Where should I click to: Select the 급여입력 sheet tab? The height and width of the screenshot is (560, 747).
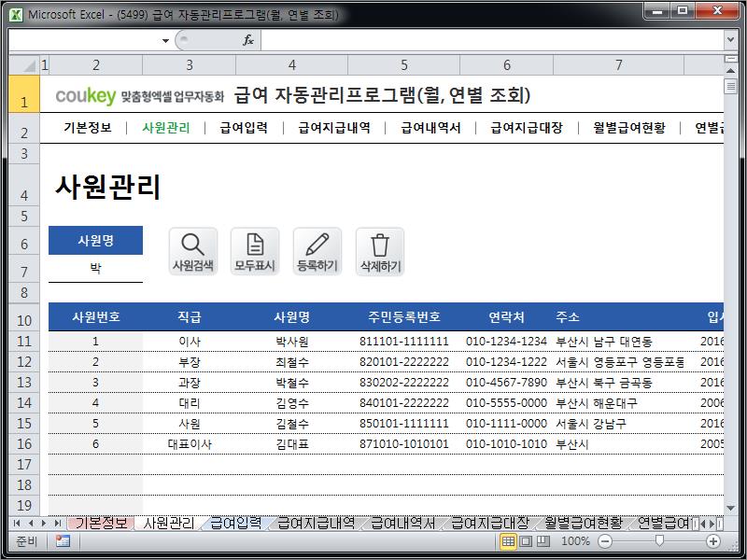click(236, 523)
